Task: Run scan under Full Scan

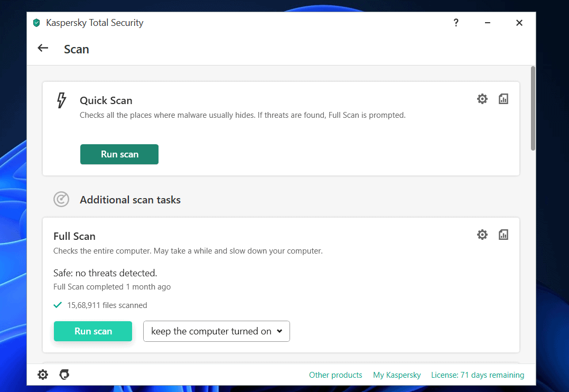Action: click(x=93, y=331)
